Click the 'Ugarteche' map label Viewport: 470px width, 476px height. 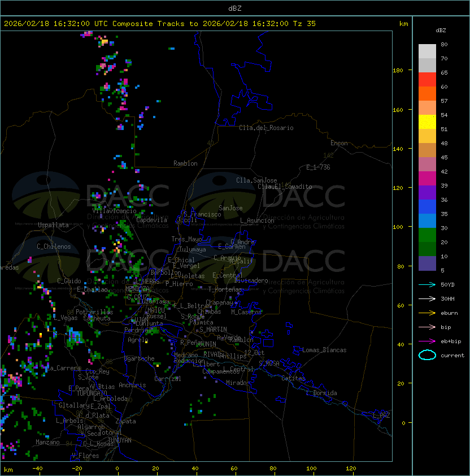[x=140, y=358]
